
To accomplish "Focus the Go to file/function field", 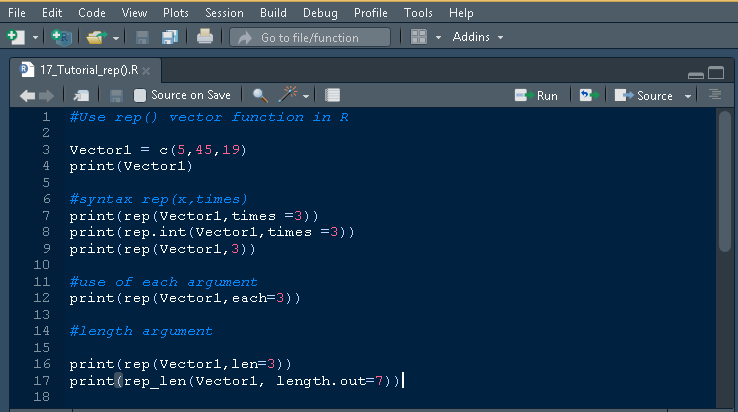I will click(310, 37).
